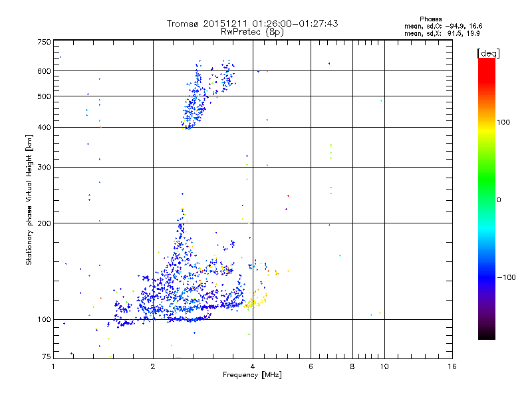Click the x-axis label '10'
Viewport: 532px width, 399px height.
384,366
